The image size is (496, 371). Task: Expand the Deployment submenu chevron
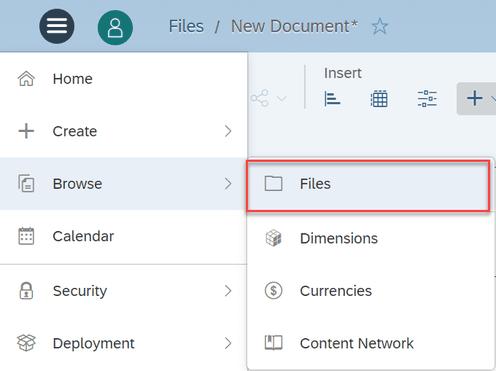[x=228, y=343]
